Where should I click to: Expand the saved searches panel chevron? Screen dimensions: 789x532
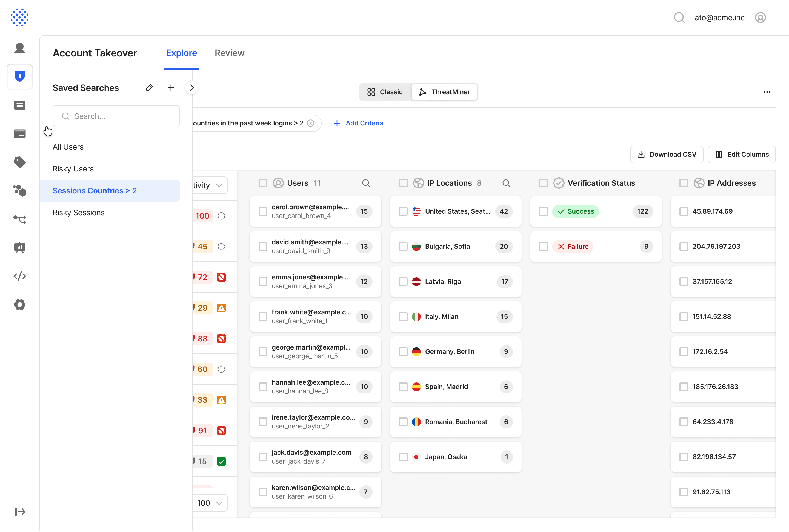pos(192,88)
